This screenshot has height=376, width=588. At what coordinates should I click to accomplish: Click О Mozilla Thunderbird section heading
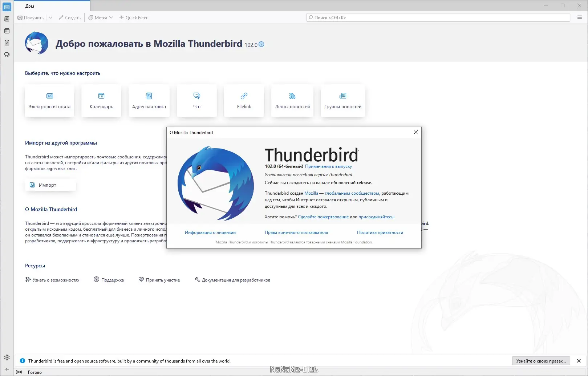point(51,209)
